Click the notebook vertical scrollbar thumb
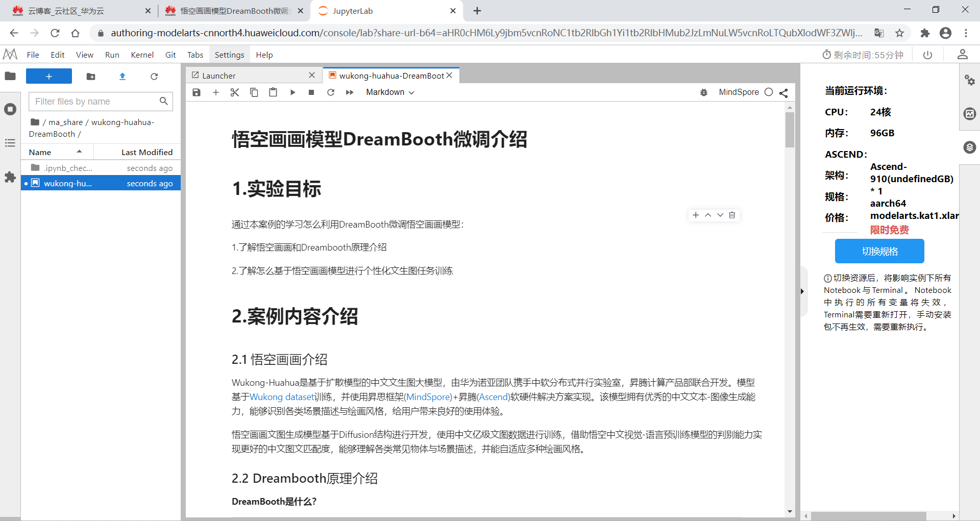 click(790, 130)
